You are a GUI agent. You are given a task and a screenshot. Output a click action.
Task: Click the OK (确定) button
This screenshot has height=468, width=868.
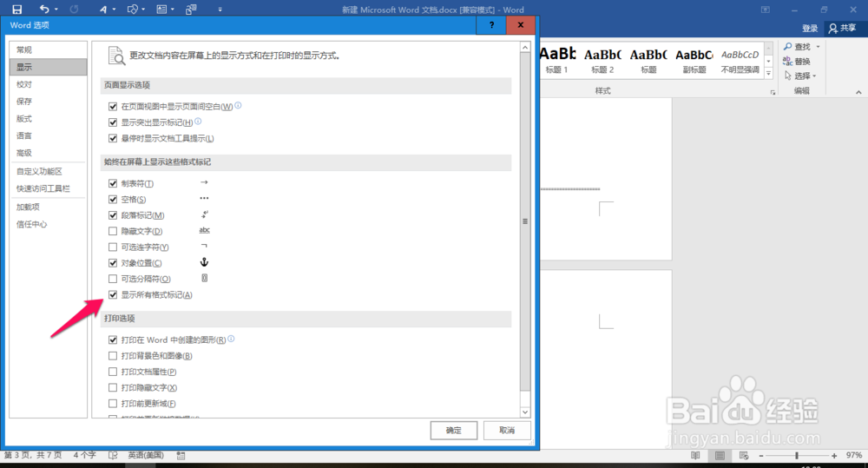point(454,431)
